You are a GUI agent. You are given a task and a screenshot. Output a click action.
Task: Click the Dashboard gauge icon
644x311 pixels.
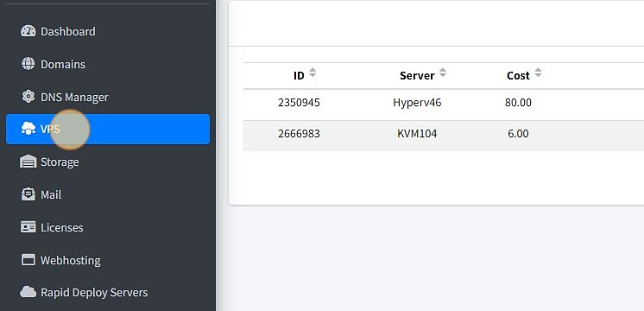(28, 31)
